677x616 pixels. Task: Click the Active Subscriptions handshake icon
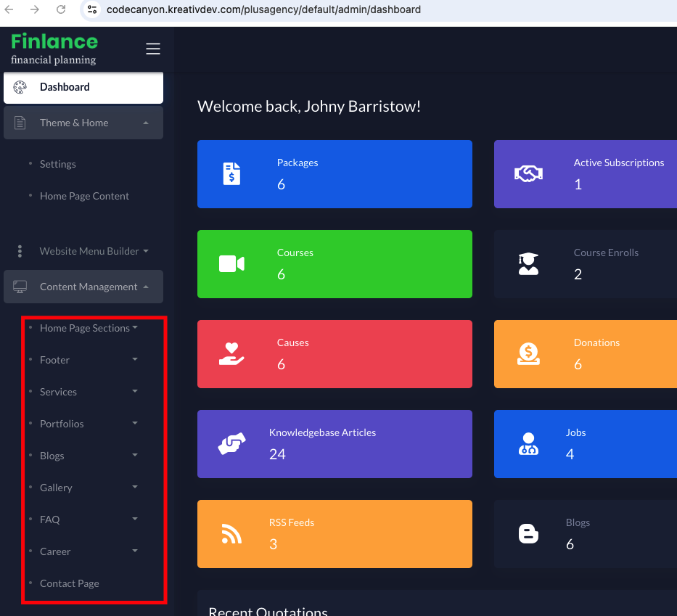[x=528, y=174]
